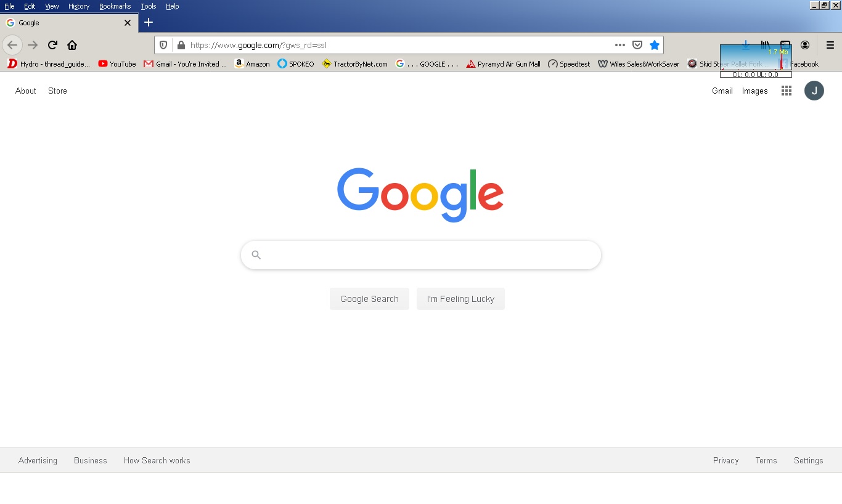The width and height of the screenshot is (842, 504).
Task: Open tracking protection shield in address bar
Action: 163,45
